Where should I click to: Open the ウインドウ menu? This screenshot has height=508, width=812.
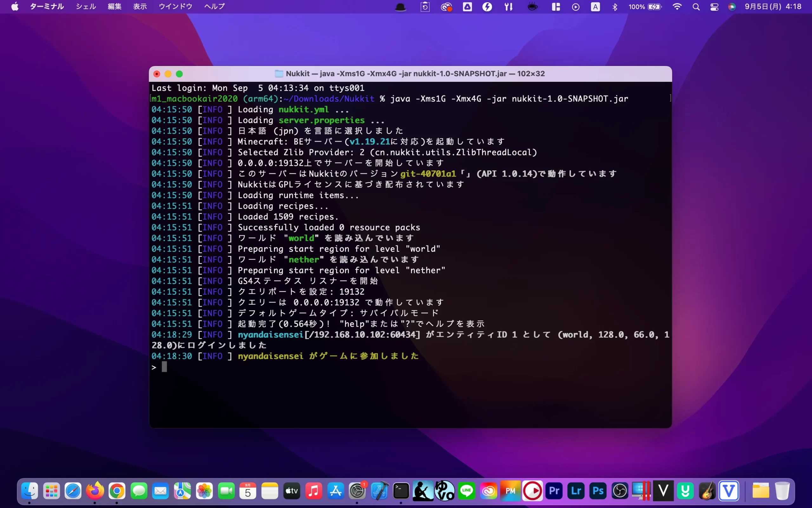pyautogui.click(x=175, y=7)
